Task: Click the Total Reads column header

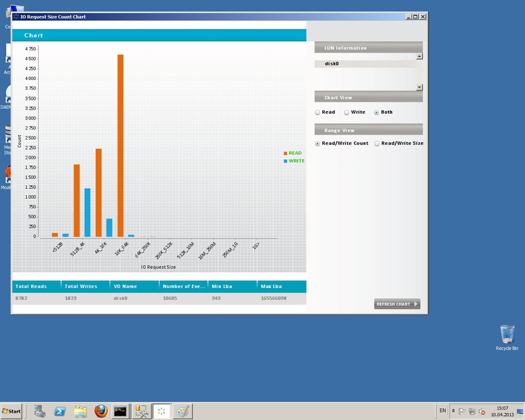Action: tap(37, 286)
